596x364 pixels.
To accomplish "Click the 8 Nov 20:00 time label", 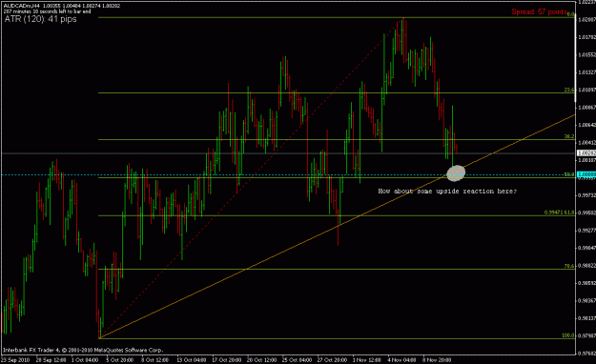I will click(x=437, y=360).
